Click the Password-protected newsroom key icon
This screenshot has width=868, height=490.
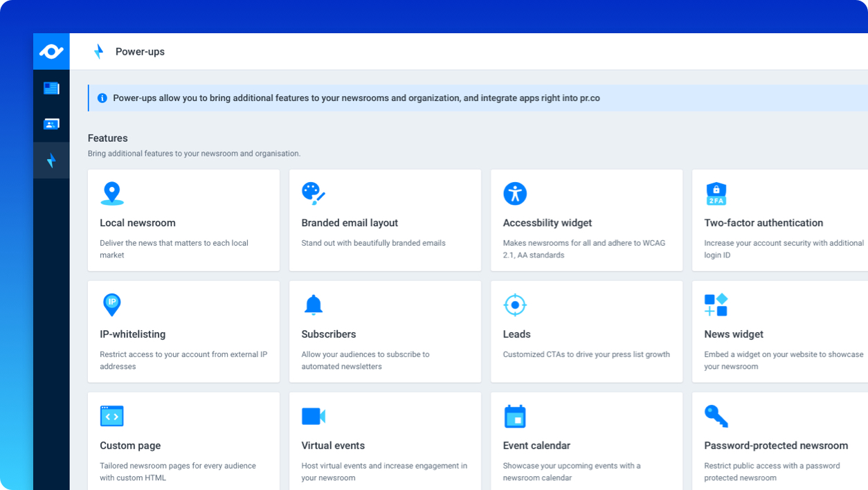pos(716,416)
